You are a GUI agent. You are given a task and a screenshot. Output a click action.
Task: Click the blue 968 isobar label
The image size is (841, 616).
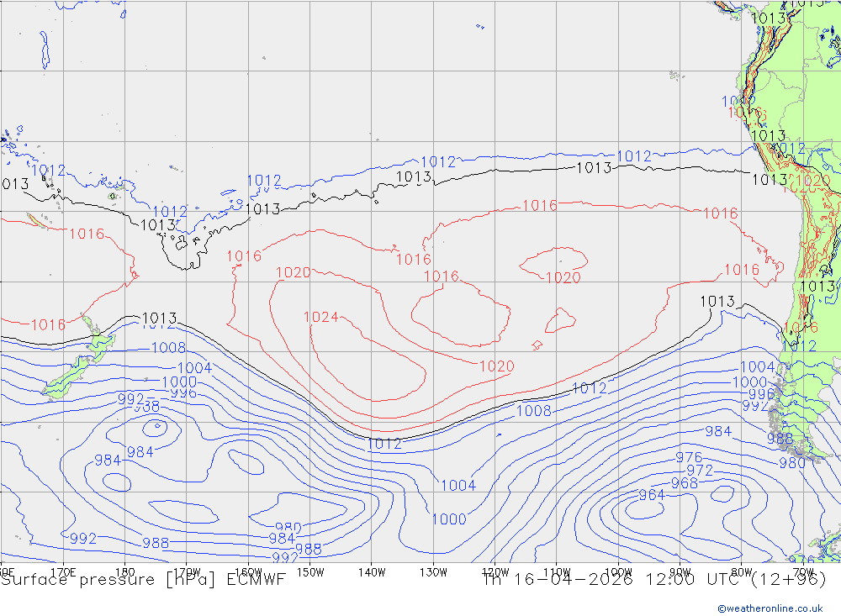(x=685, y=483)
